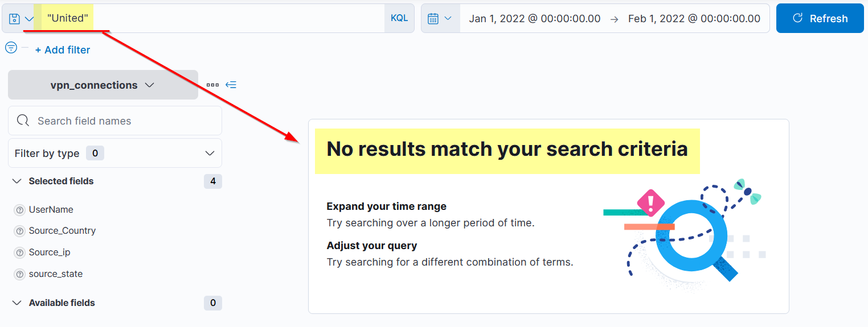Click the filter options circle icon
The height and width of the screenshot is (327, 868).
coord(11,48)
